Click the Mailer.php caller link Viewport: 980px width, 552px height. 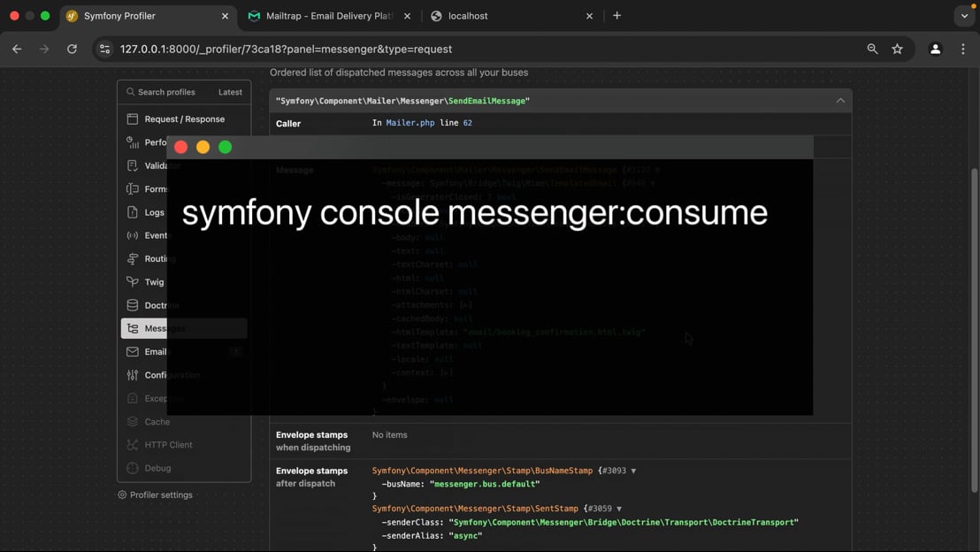(410, 123)
